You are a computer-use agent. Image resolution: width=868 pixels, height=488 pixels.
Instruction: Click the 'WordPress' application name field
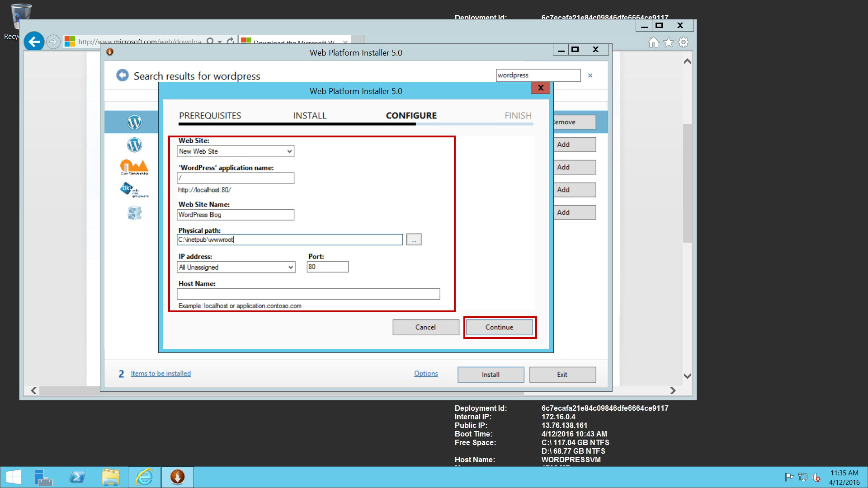coord(236,178)
